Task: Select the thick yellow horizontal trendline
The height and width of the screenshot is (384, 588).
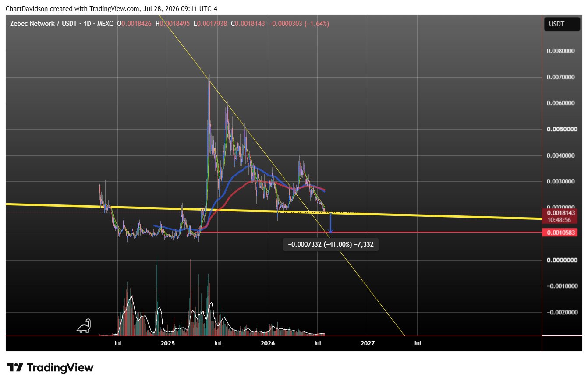Action: [x=274, y=211]
